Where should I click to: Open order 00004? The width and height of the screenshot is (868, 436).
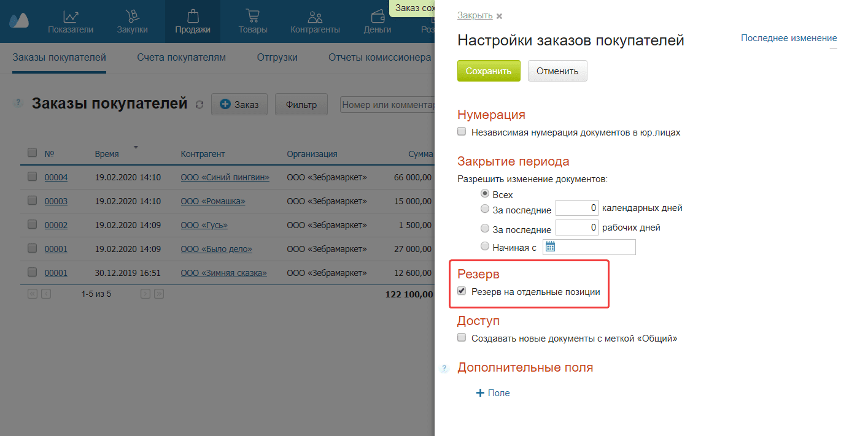pyautogui.click(x=56, y=177)
